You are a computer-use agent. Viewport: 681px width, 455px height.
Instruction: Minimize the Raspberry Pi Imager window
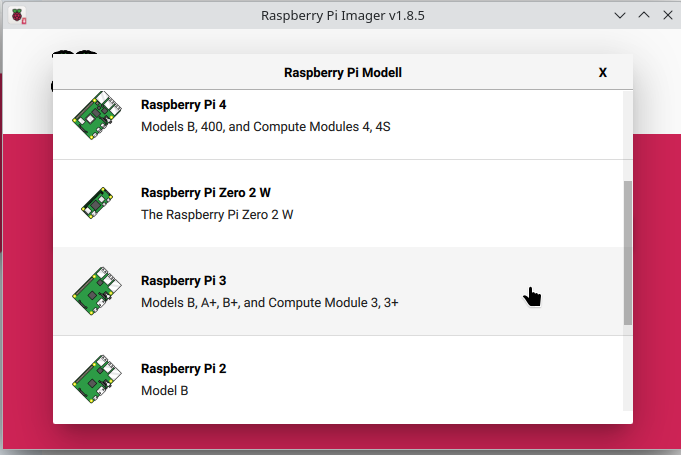click(622, 15)
